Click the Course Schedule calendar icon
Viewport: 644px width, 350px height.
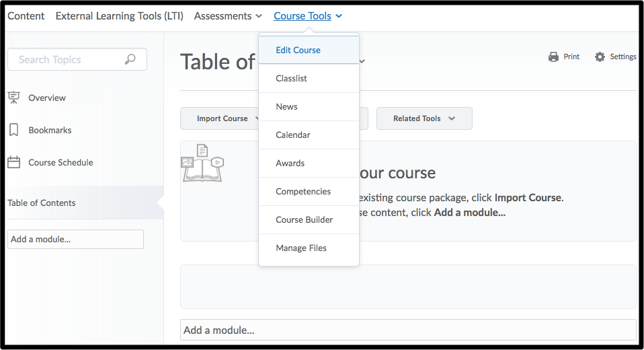[x=13, y=162]
